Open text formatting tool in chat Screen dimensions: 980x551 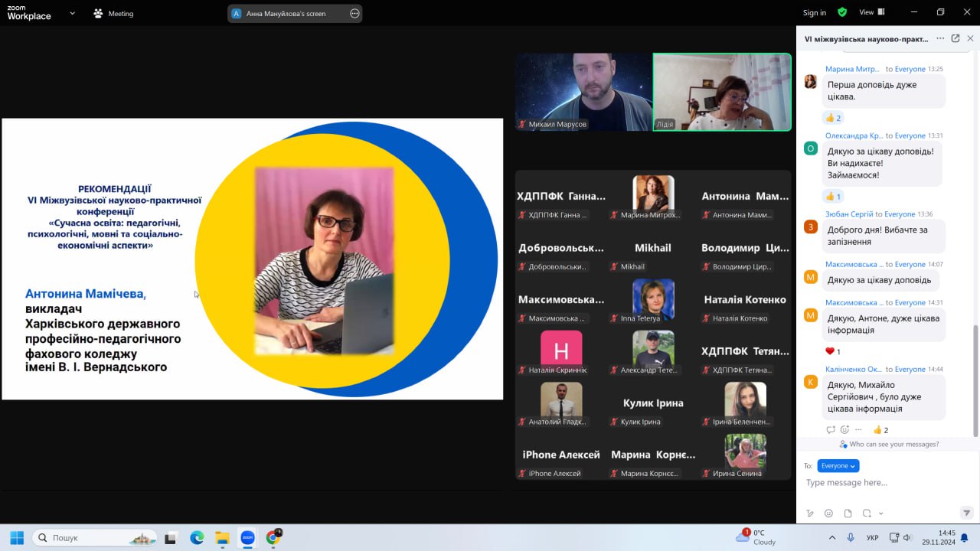(x=810, y=513)
